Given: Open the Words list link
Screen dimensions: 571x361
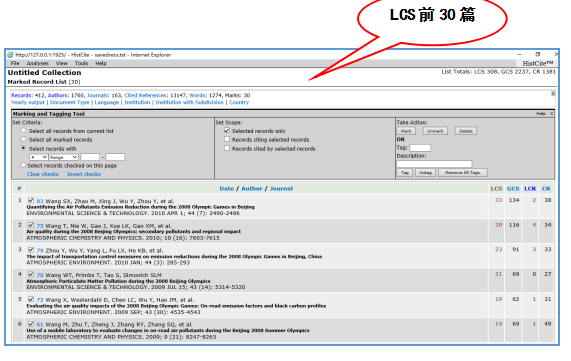Looking at the screenshot, I should click(198, 95).
